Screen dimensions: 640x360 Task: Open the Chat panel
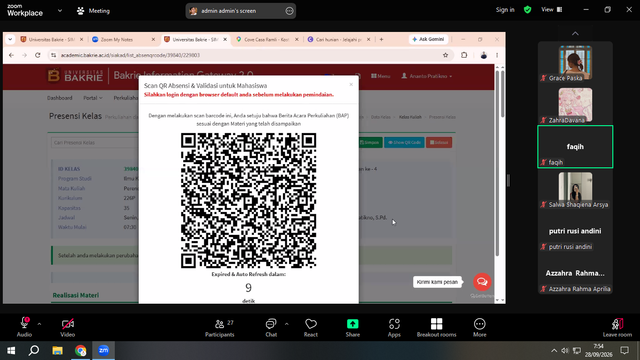[271, 327]
